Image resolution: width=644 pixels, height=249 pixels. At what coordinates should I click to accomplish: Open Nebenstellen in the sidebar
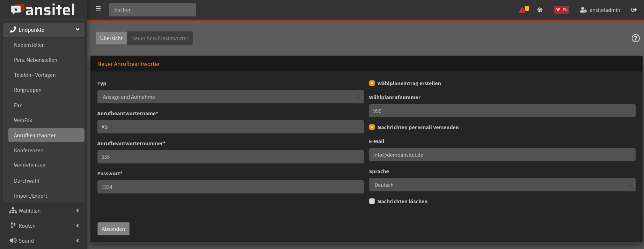[x=29, y=45]
